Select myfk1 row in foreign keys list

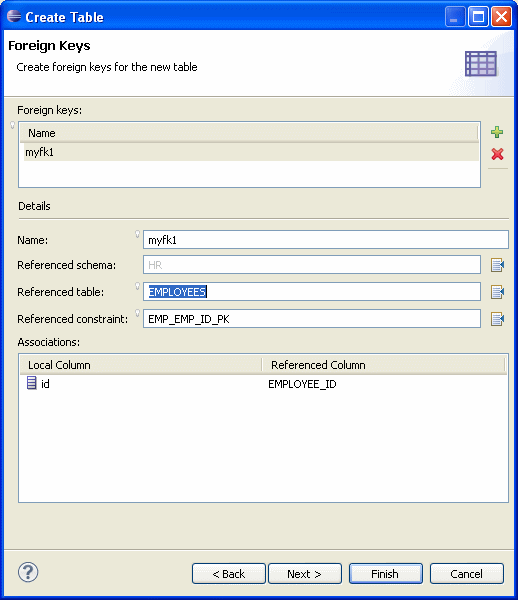click(251, 152)
